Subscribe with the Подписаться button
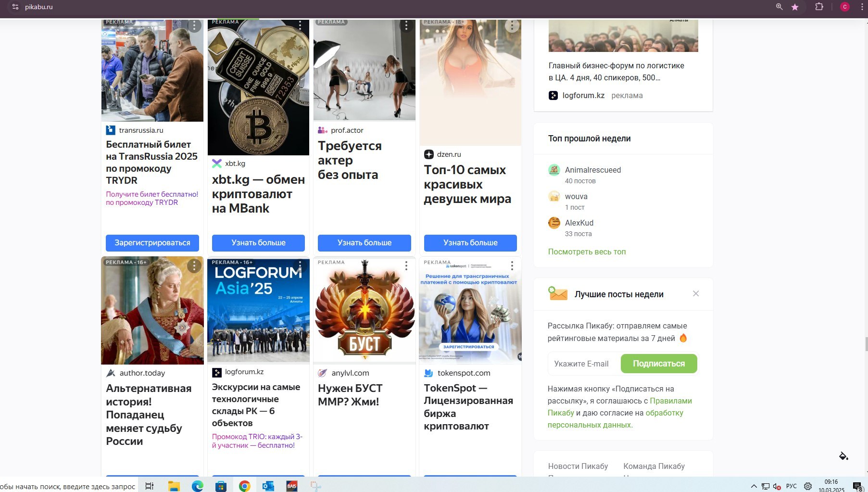 tap(659, 364)
